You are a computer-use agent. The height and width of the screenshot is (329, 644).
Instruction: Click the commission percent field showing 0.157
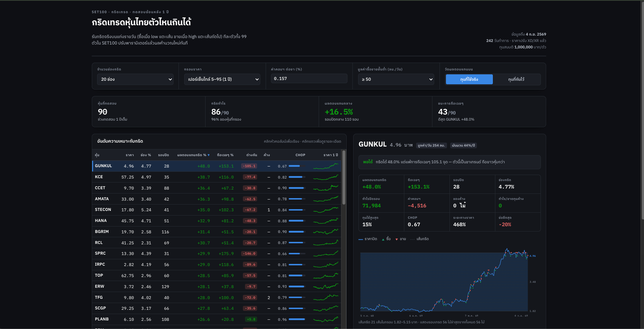[x=309, y=79]
